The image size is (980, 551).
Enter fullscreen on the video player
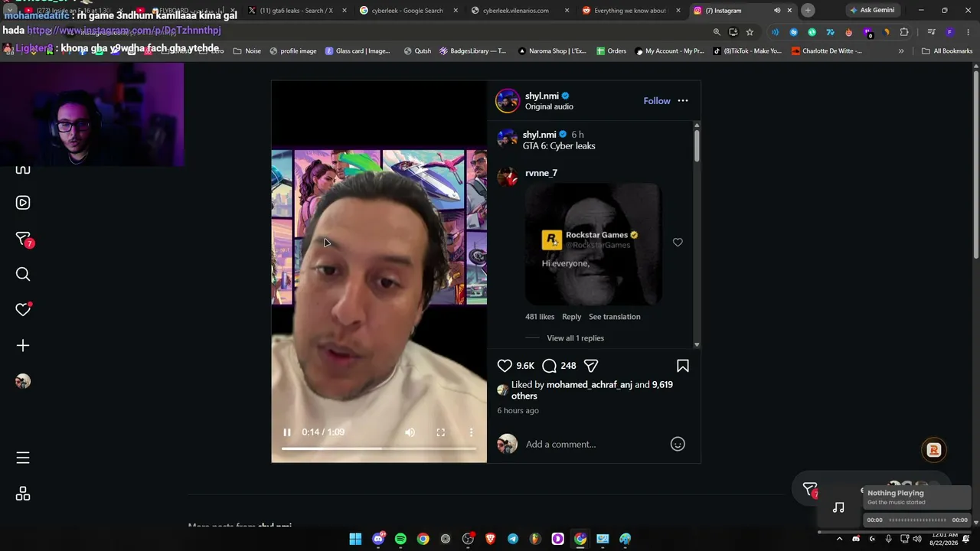pyautogui.click(x=441, y=432)
